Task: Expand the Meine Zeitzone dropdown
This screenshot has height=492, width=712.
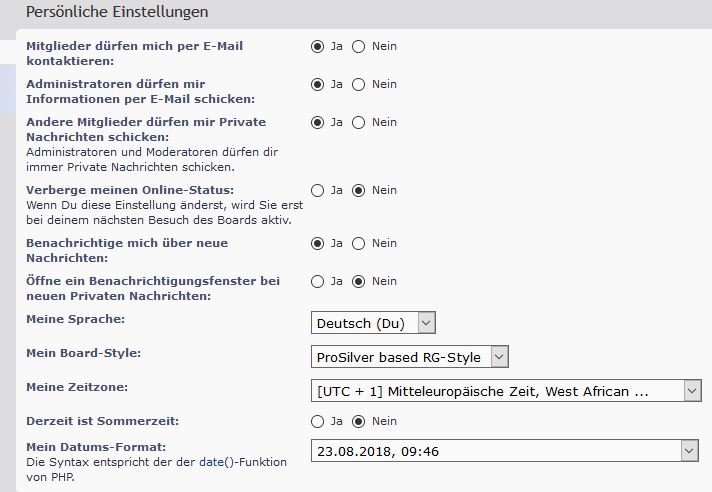Action: [506, 391]
